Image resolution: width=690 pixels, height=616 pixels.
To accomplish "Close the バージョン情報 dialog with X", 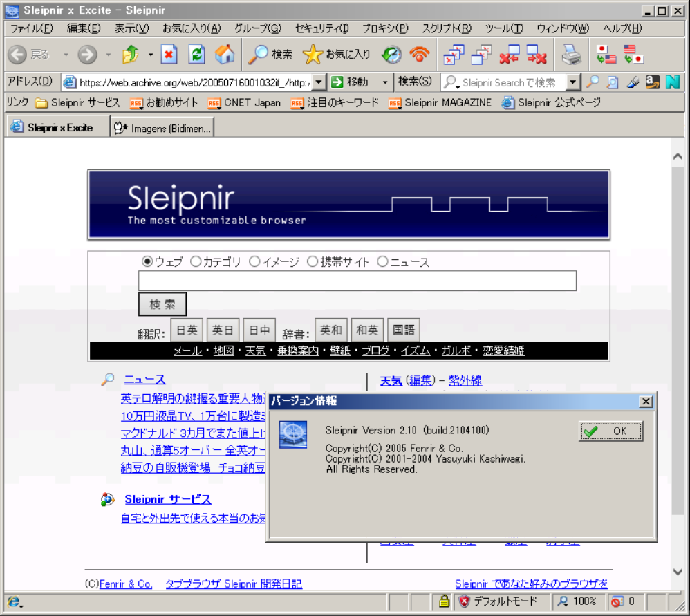I will pyautogui.click(x=646, y=401).
